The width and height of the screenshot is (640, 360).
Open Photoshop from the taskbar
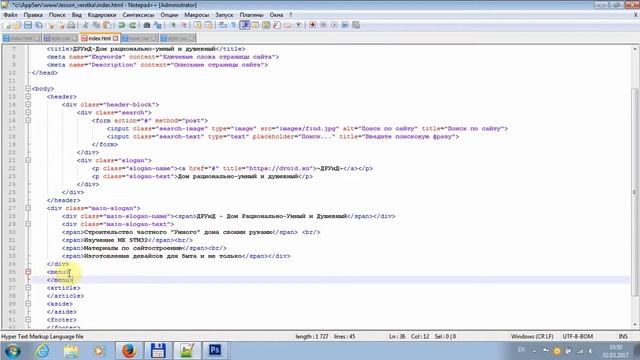coord(215,351)
